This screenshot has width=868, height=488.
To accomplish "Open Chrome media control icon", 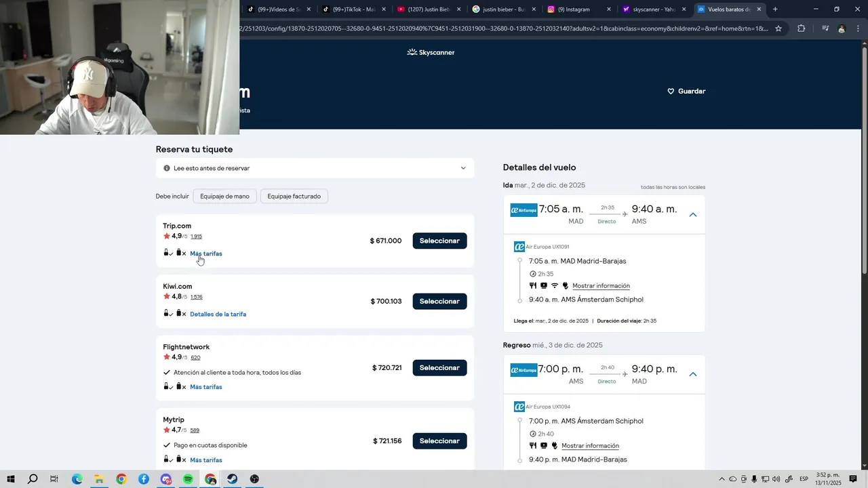I will [825, 28].
